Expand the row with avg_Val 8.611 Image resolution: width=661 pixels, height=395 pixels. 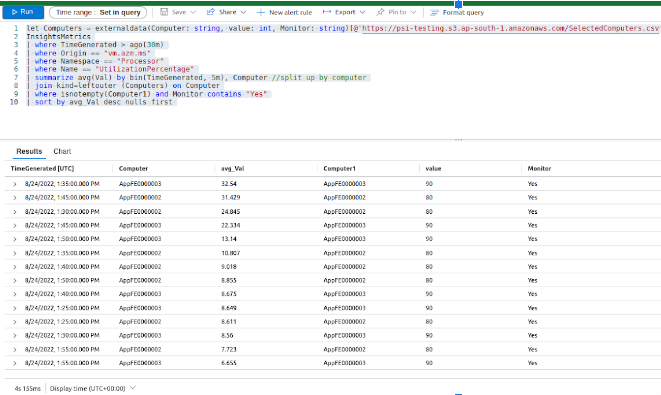pos(15,322)
